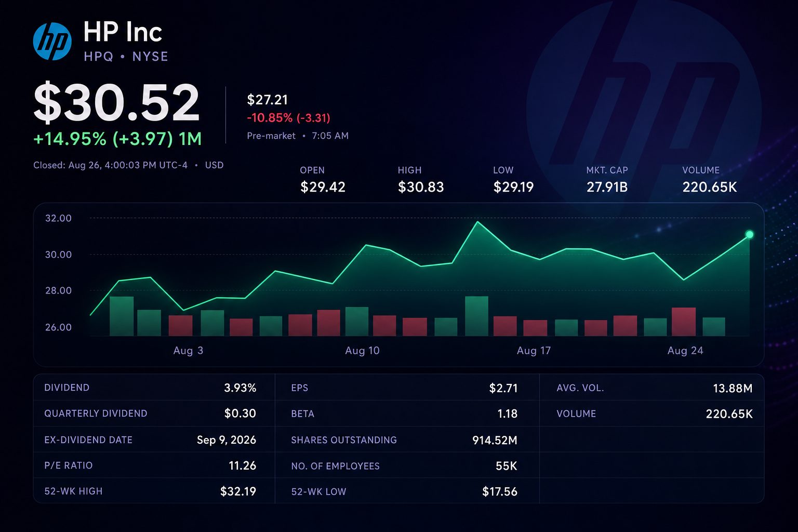798x532 pixels.
Task: Click the date Sep 9, 2026
Action: tap(227, 440)
